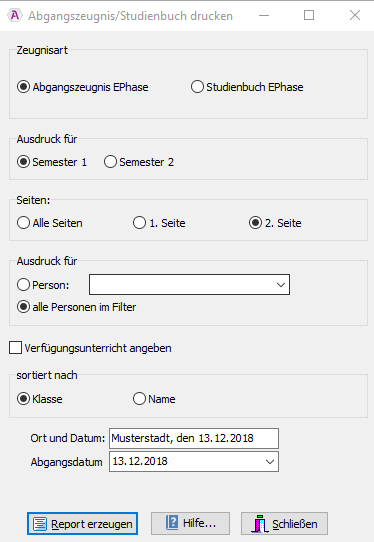Open the Person combo box dropdown arrow
374x542 pixels.
tap(281, 285)
